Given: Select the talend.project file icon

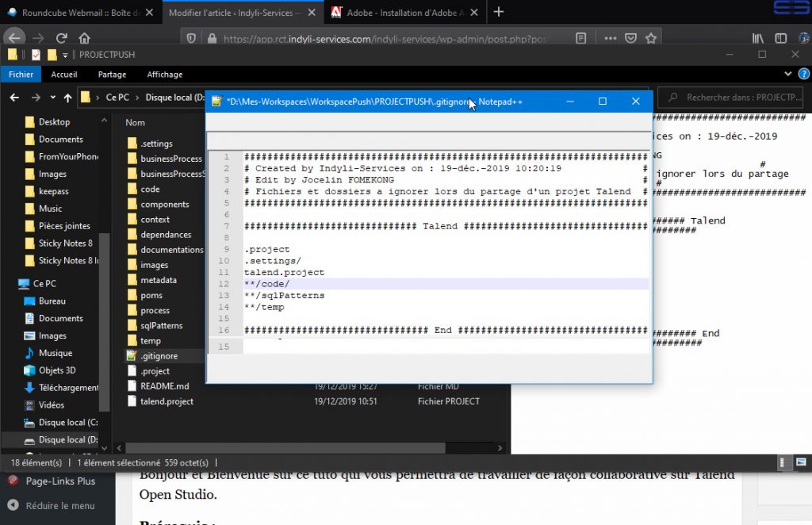Looking at the screenshot, I should pos(132,401).
